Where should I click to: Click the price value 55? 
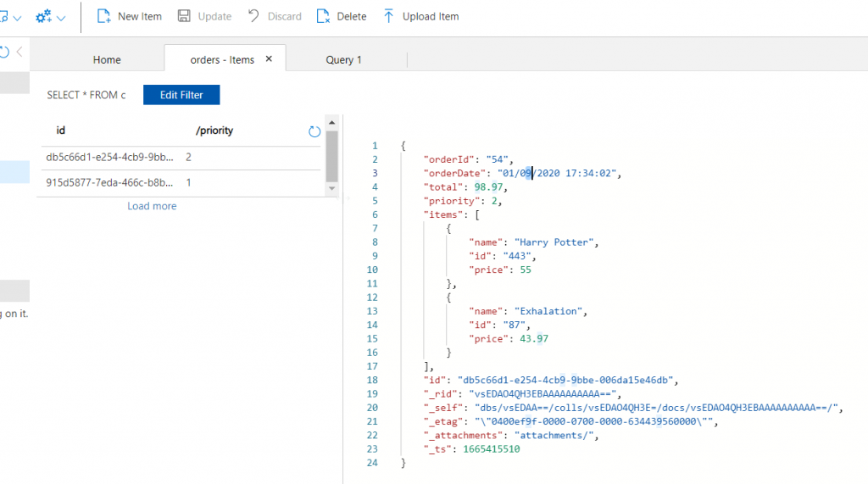click(x=526, y=270)
